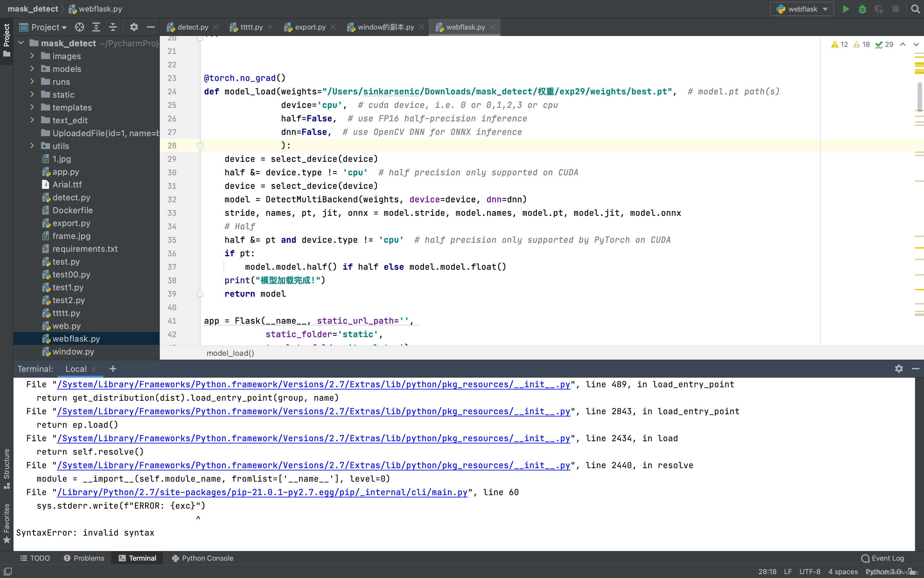Open the Project side tab

click(6, 40)
